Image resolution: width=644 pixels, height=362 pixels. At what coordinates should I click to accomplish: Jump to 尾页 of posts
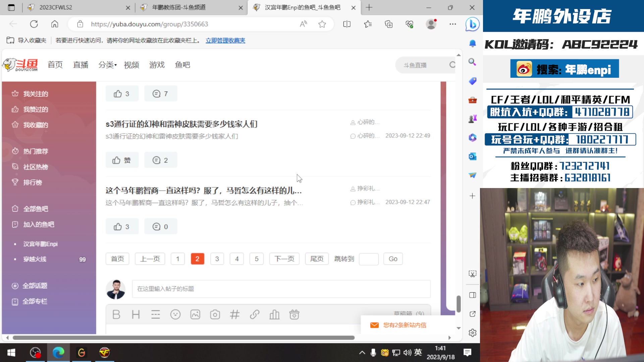click(317, 259)
